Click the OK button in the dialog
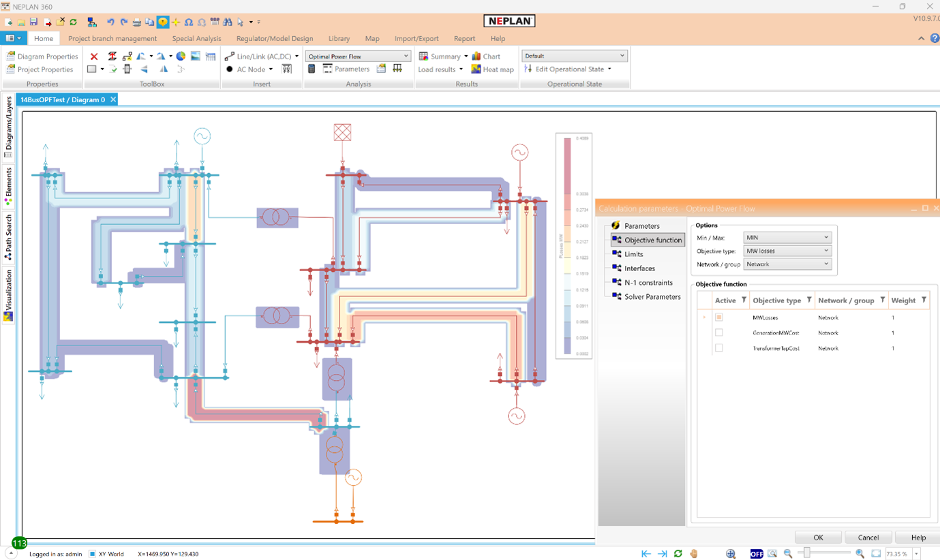This screenshot has width=940, height=560. point(818,538)
